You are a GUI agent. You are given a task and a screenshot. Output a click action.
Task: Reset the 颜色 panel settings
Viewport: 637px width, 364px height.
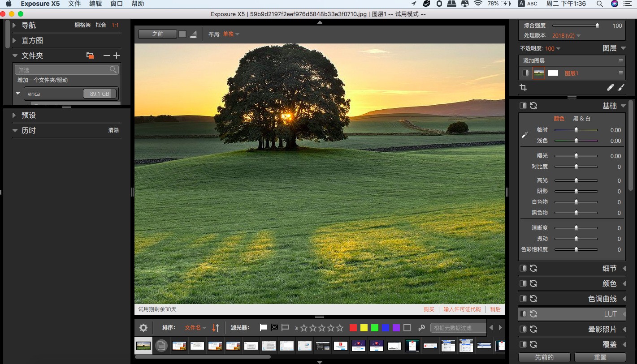533,283
